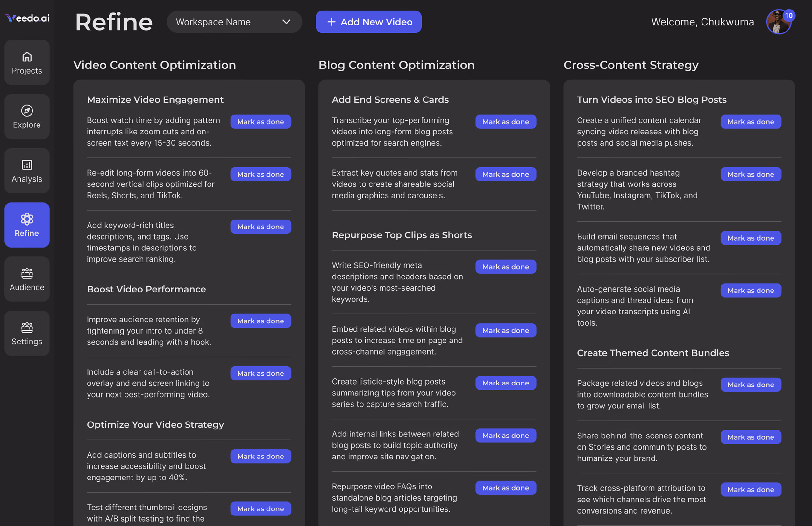The image size is (812, 526).
Task: Mark the captions and subtitles tip as done
Action: pos(260,456)
